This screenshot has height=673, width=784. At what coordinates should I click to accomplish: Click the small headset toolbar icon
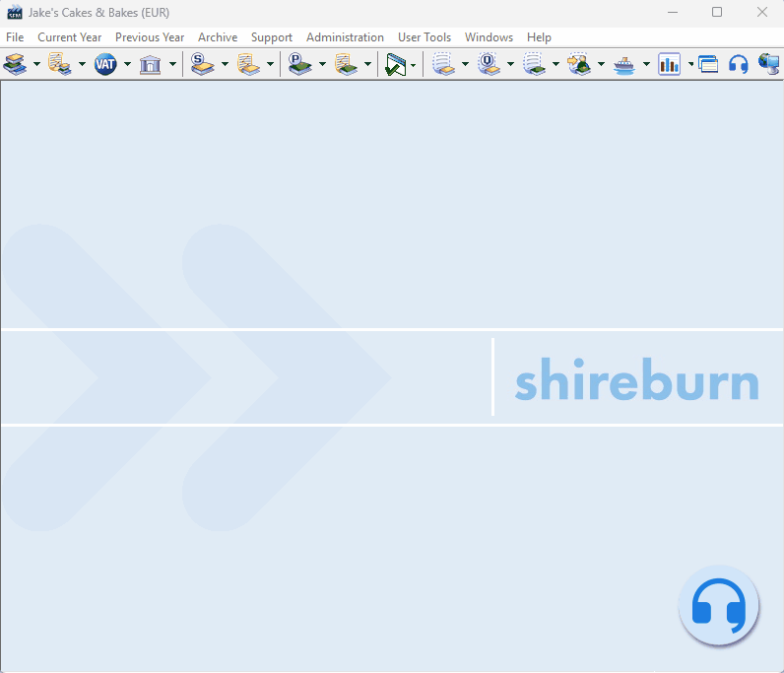pos(738,64)
